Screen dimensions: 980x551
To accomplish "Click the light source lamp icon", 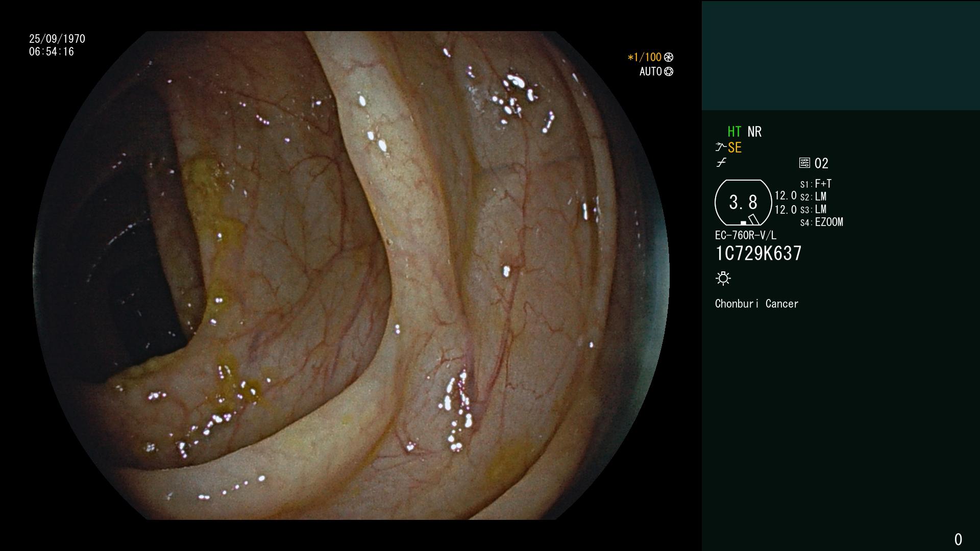I will point(723,278).
